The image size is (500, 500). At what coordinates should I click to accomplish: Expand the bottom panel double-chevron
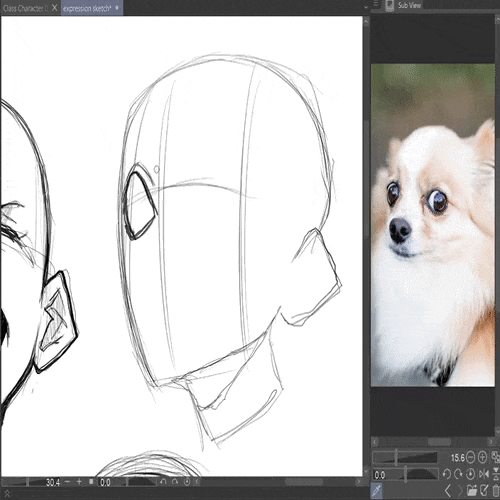7,494
